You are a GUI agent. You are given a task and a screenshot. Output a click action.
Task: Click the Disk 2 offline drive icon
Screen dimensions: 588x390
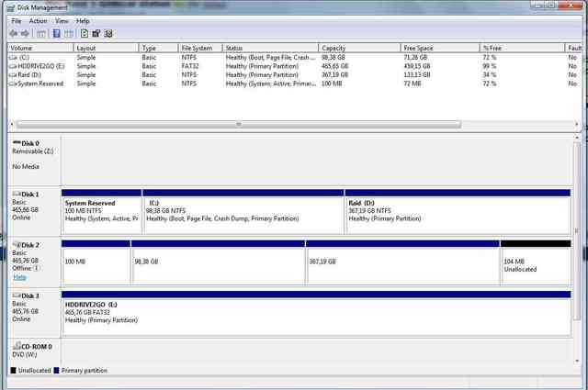coord(17,245)
